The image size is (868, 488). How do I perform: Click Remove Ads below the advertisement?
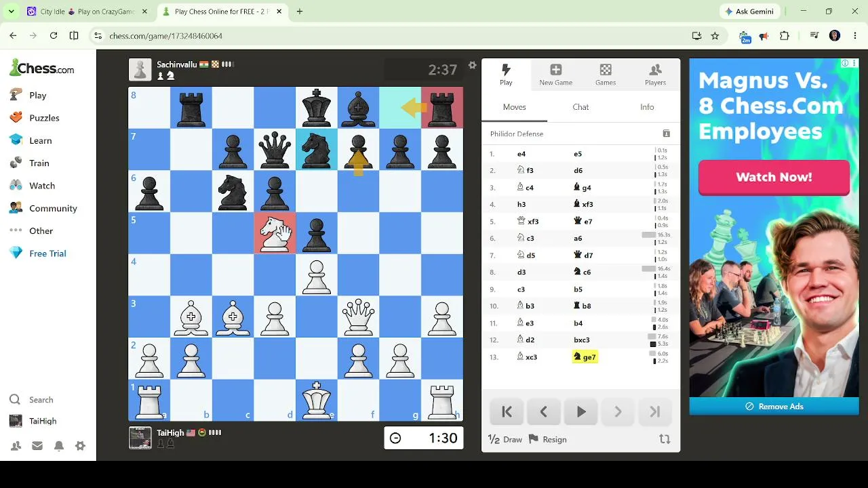pos(774,407)
